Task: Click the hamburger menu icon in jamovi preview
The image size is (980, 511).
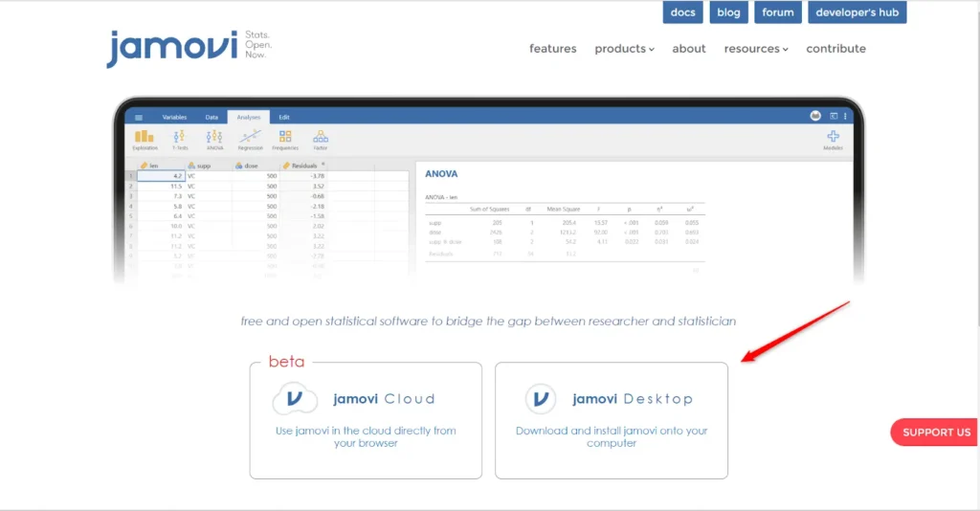Action: point(139,118)
